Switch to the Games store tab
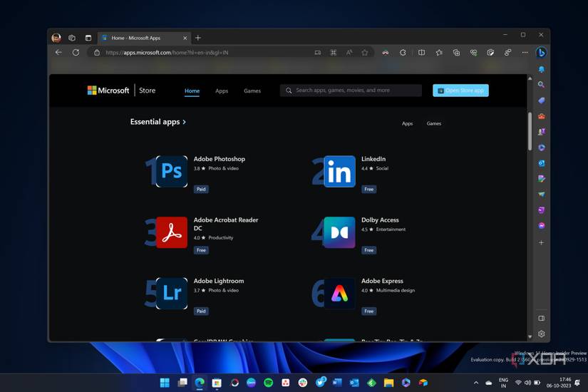The width and height of the screenshot is (588, 392). pos(252,91)
